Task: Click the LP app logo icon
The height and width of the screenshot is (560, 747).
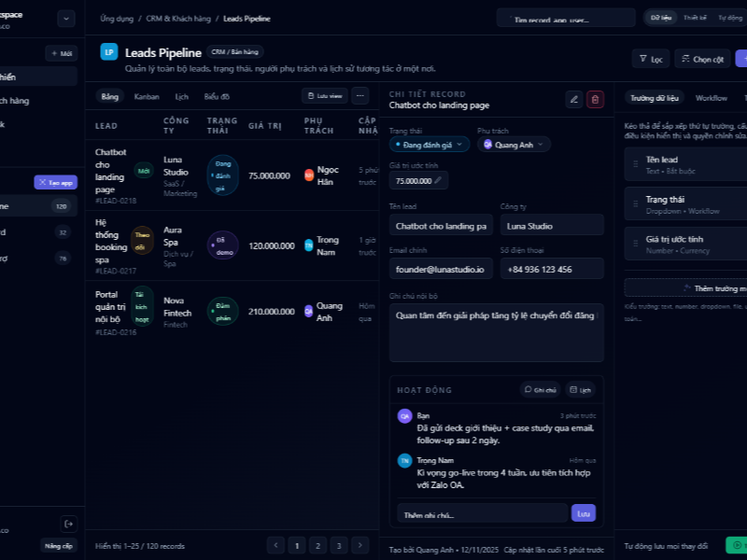Action: (x=109, y=52)
